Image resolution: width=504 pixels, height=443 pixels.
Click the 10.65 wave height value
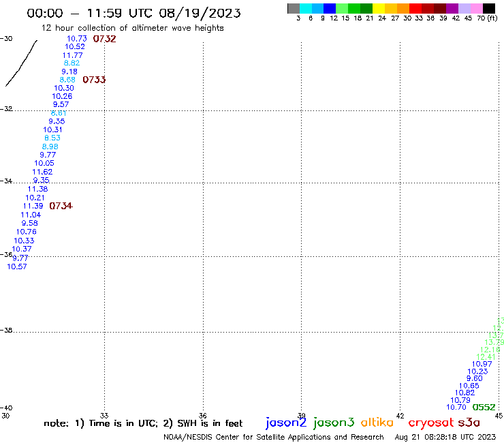pos(469,386)
